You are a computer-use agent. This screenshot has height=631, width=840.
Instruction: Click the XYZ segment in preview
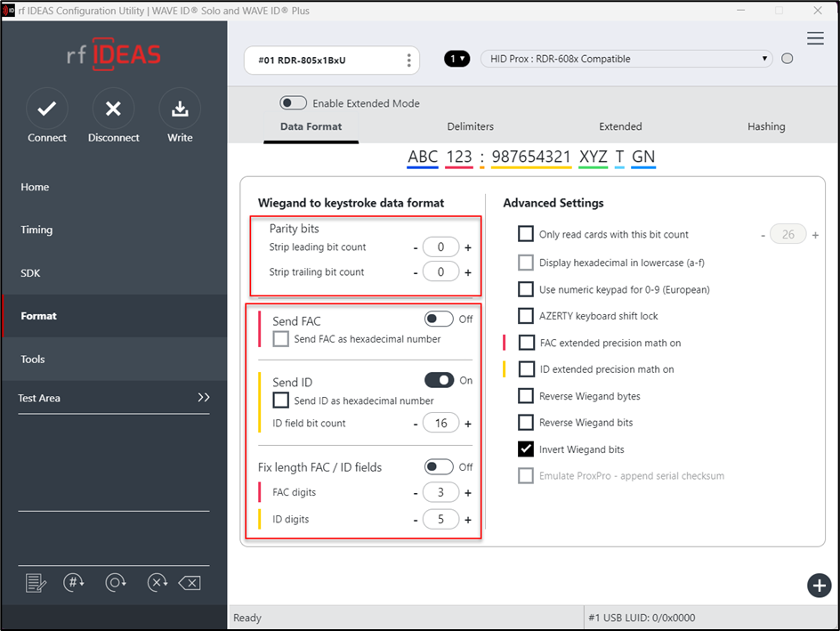(x=593, y=158)
